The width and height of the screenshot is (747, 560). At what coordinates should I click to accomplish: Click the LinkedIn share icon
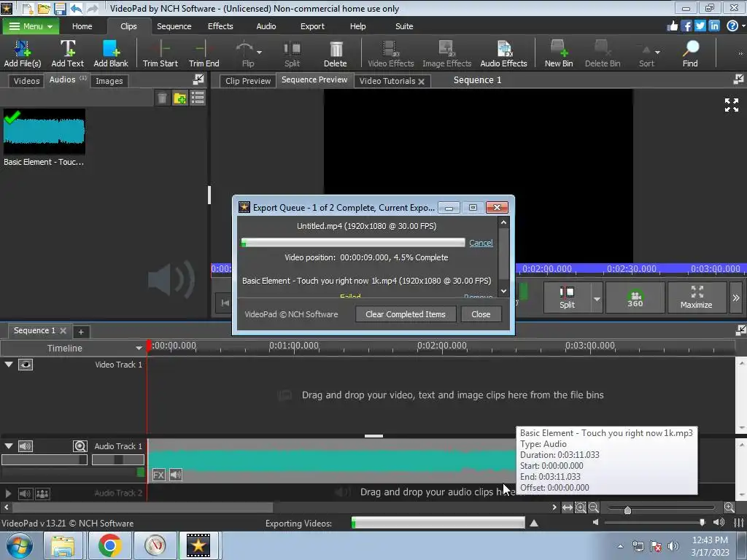(x=713, y=26)
